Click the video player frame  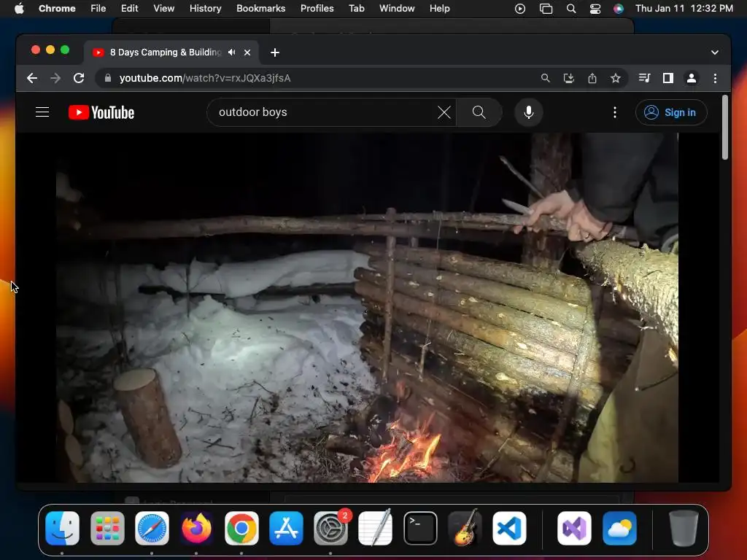[x=367, y=308]
